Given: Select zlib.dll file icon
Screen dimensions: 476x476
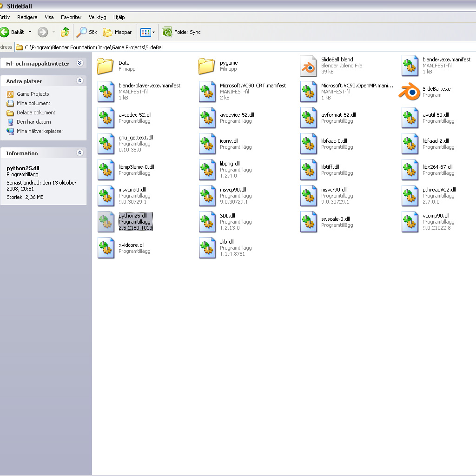Looking at the screenshot, I should pyautogui.click(x=207, y=248).
